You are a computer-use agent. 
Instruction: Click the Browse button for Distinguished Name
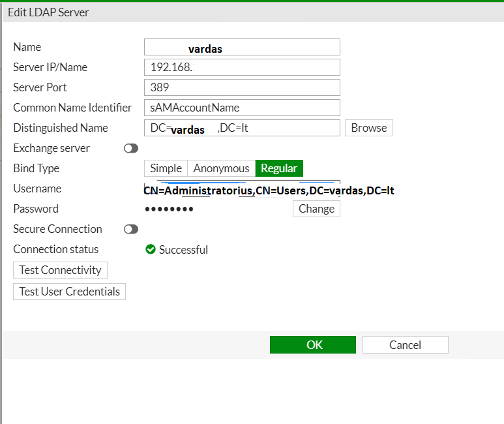[x=368, y=128]
